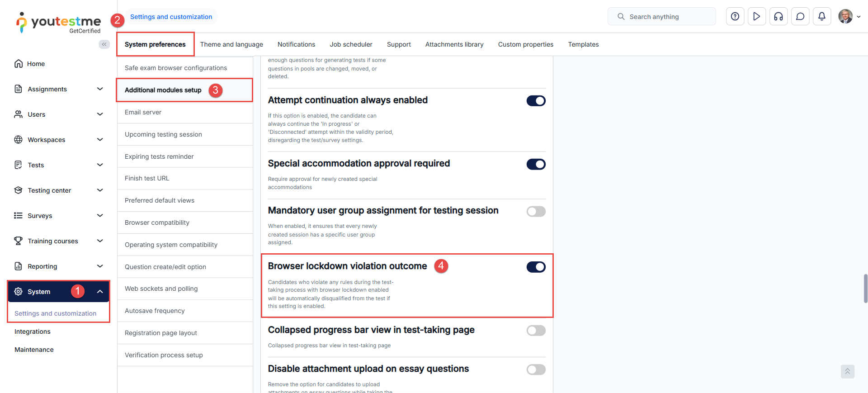This screenshot has height=393, width=868.
Task: Click the page's vertical scrollbar
Action: (x=865, y=288)
